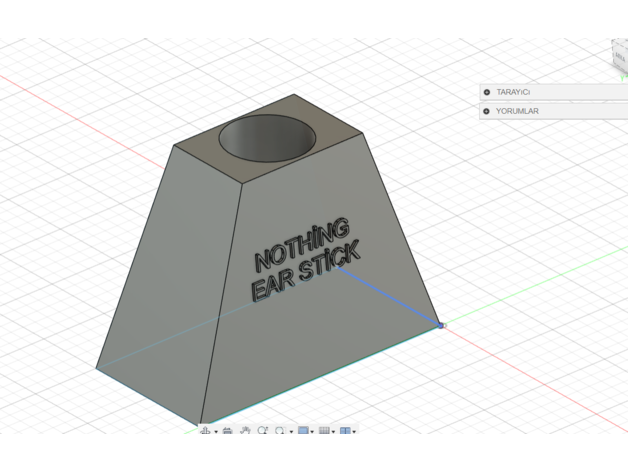Screen dimensions: 628x472
Task: Open the Zoom Window options dropdown arrow
Action: 291,432
